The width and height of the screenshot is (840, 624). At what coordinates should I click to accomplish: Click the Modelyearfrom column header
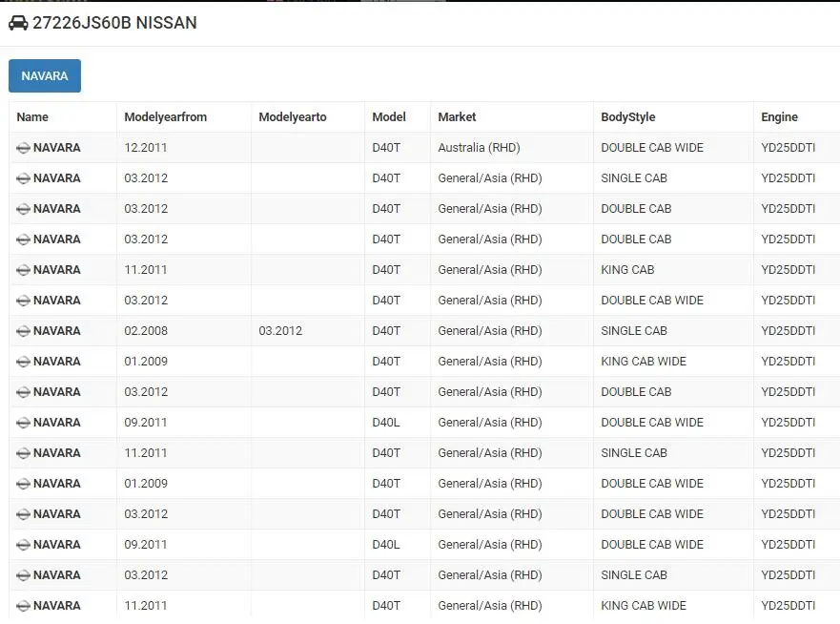(165, 116)
